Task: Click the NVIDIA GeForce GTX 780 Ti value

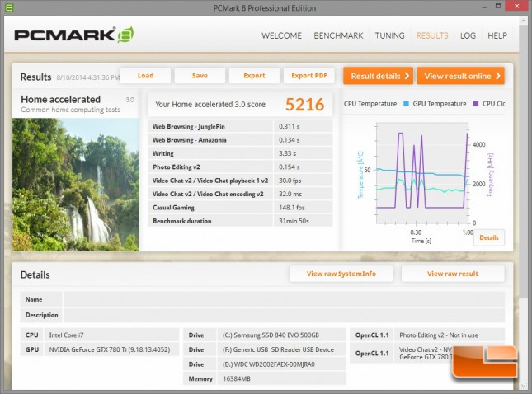Action: coord(110,349)
